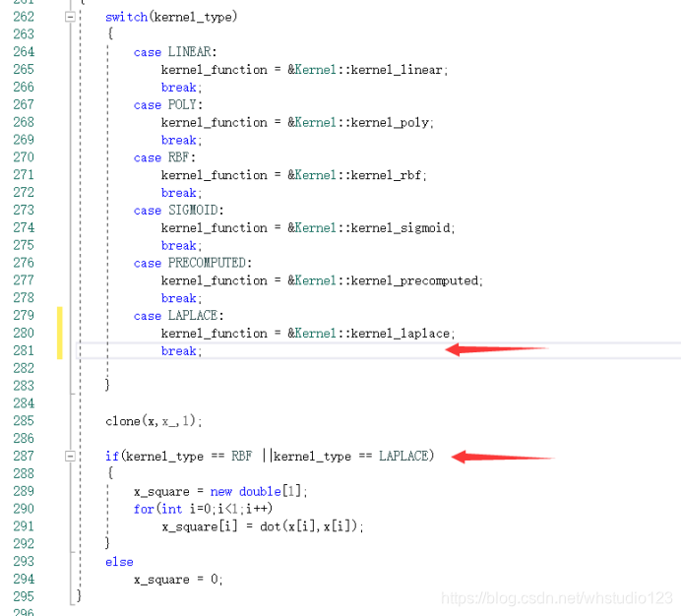Click 'x_square' on line 289
This screenshot has width=682, height=616.
point(161,492)
